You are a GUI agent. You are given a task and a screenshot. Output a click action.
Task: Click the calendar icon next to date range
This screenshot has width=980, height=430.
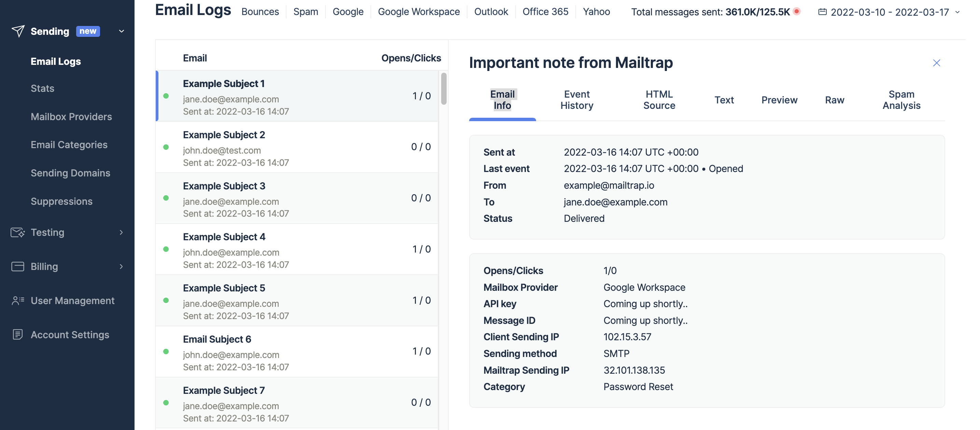pos(822,12)
